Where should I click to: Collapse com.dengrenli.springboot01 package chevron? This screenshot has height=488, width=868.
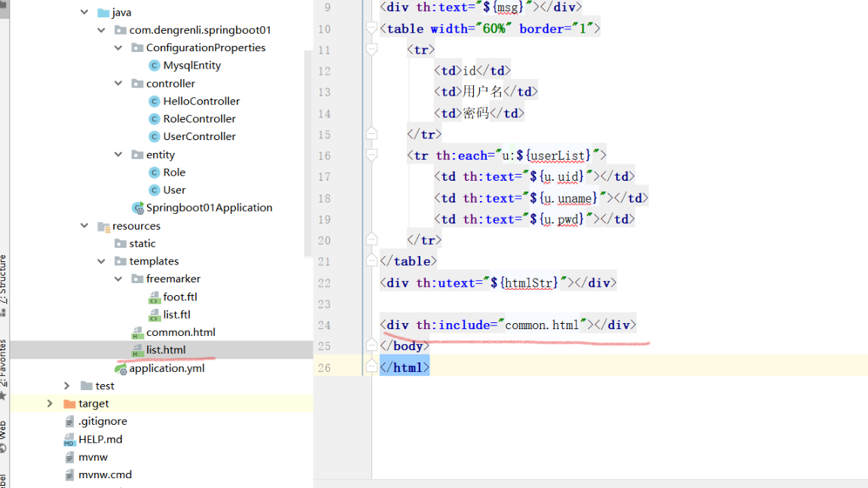(x=101, y=30)
